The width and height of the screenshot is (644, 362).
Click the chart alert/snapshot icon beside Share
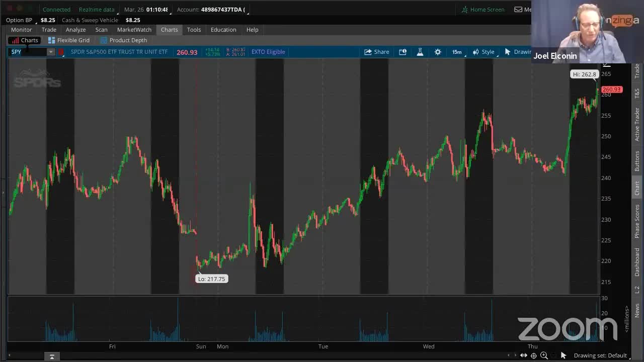coord(403,52)
